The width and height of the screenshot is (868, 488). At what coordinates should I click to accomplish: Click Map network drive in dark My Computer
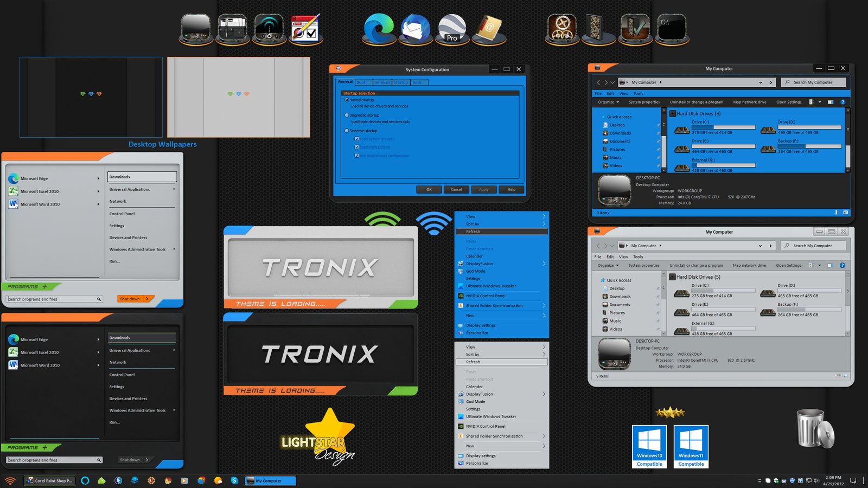coord(750,102)
